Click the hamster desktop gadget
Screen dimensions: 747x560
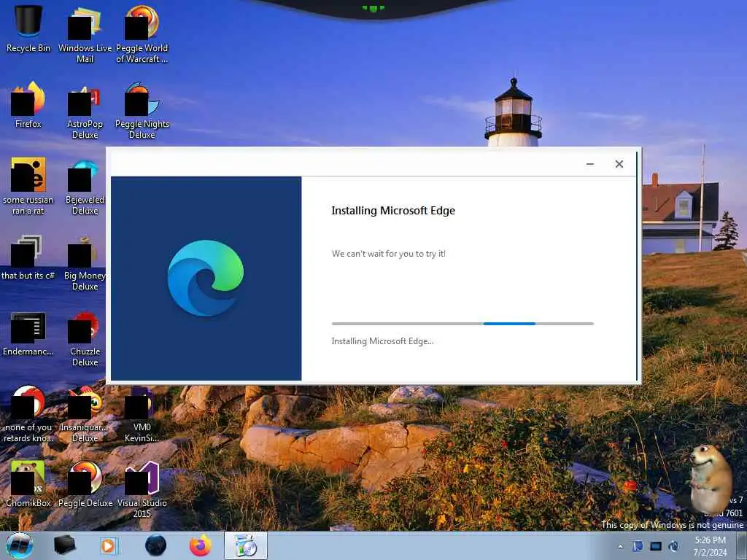click(710, 478)
